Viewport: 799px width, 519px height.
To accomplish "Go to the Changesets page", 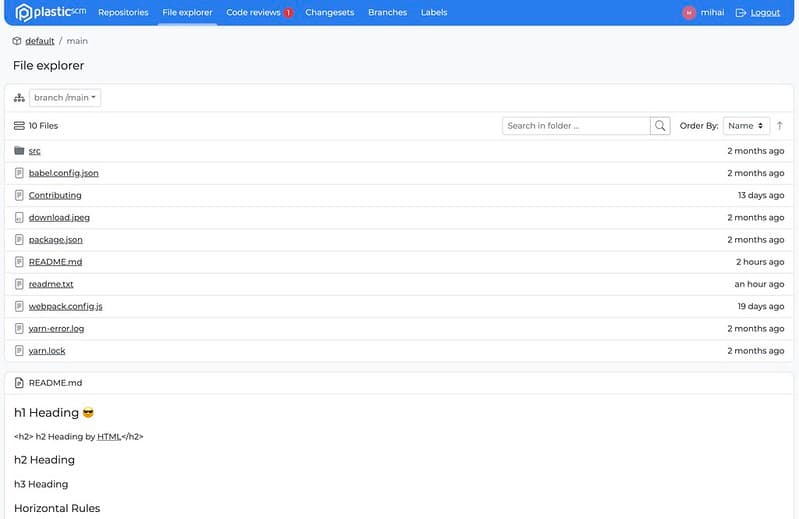I will coord(330,13).
